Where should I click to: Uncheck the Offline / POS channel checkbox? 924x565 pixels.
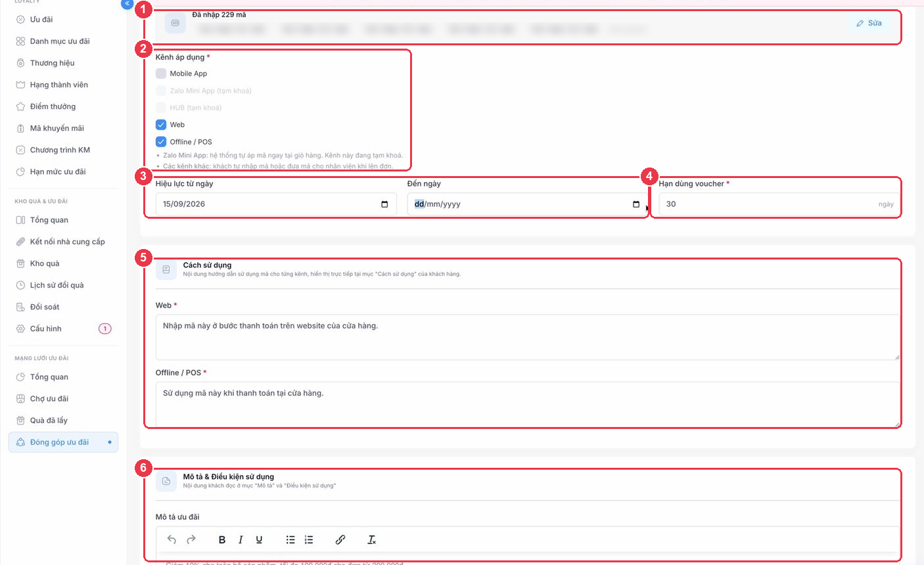[161, 142]
